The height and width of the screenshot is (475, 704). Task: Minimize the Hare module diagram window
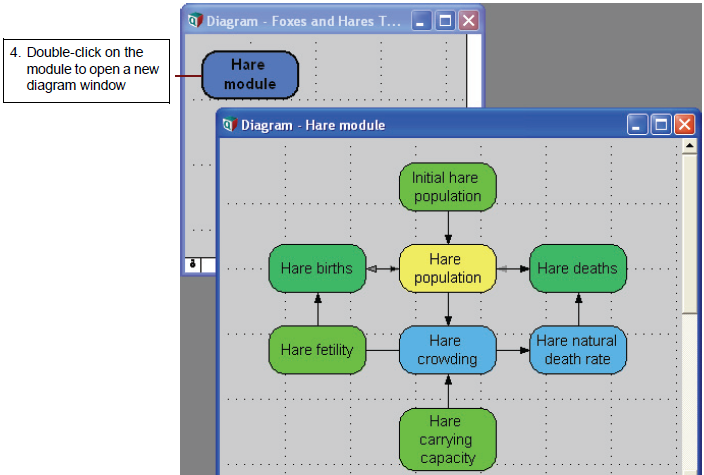tap(637, 124)
